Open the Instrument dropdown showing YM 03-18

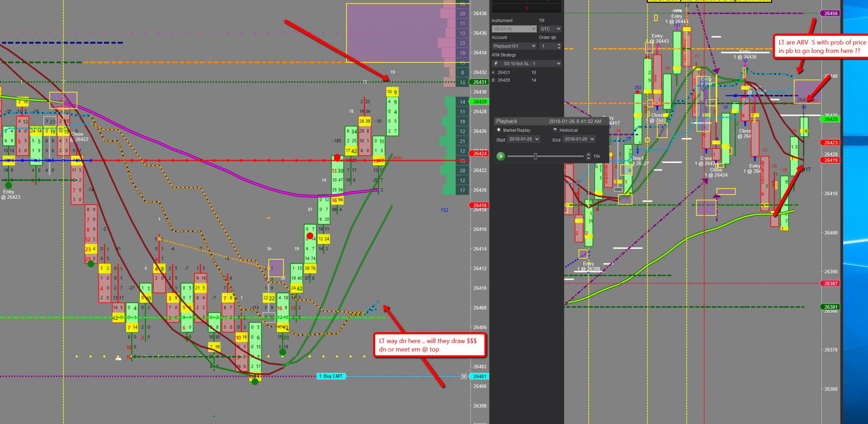pyautogui.click(x=514, y=29)
